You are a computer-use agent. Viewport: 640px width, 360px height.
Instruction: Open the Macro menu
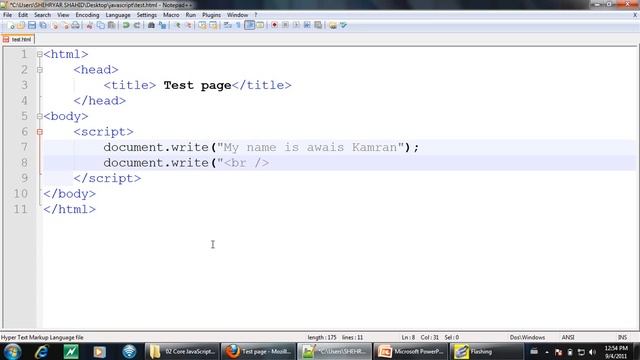[x=171, y=15]
